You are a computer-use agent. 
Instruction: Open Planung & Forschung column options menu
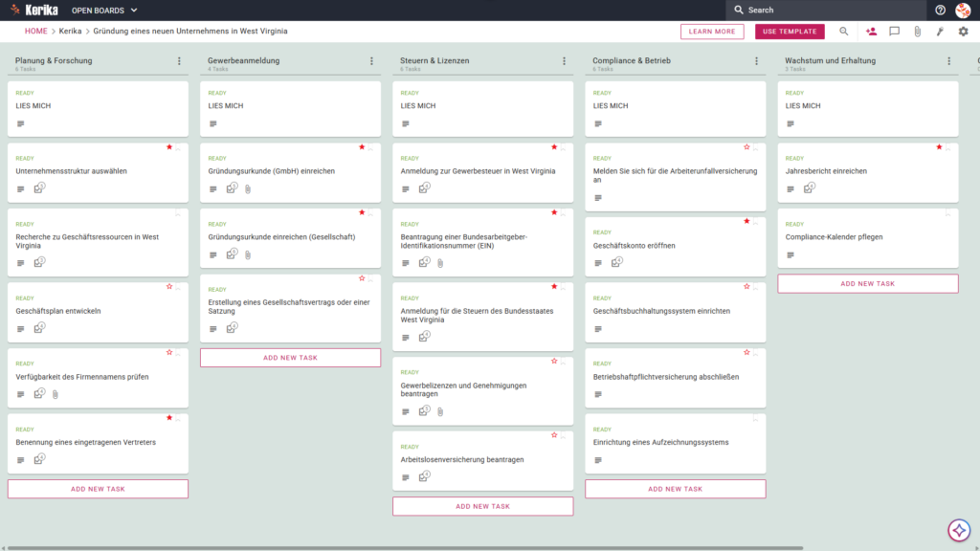(x=179, y=61)
